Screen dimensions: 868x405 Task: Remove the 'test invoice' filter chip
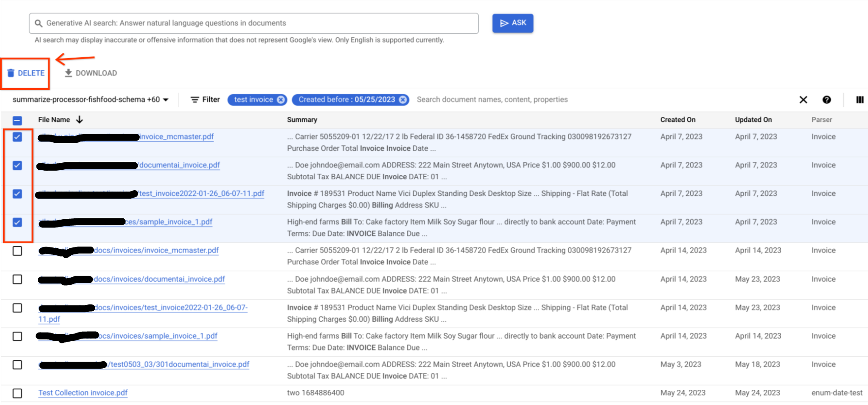coord(281,99)
